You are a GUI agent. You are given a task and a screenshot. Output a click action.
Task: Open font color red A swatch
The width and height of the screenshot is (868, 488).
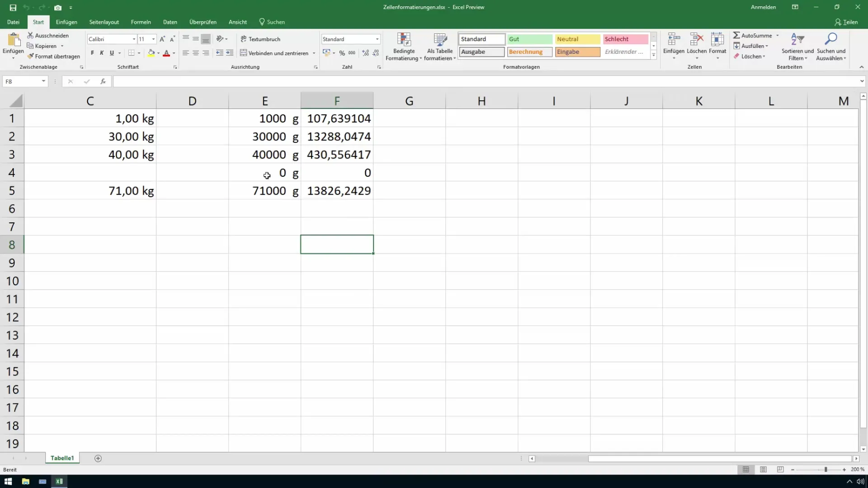(x=166, y=53)
